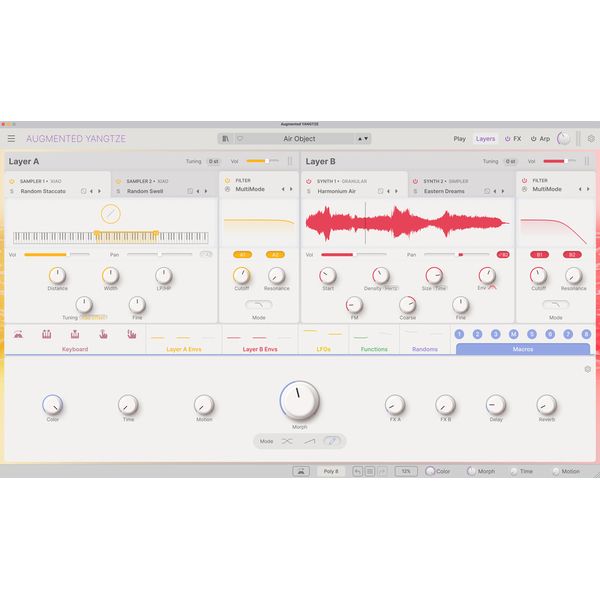Open history list icon in bottom bar
The width and height of the screenshot is (600, 600).
370,471
